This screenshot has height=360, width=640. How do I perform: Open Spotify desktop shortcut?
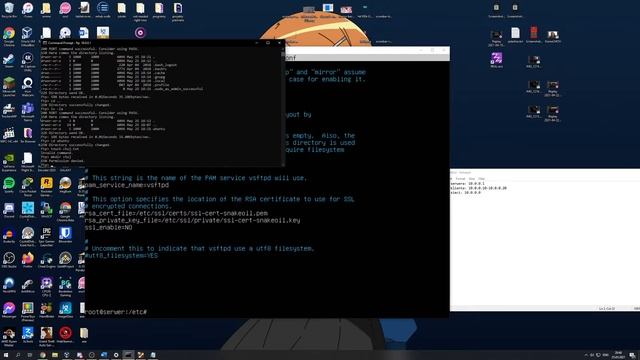point(9,185)
